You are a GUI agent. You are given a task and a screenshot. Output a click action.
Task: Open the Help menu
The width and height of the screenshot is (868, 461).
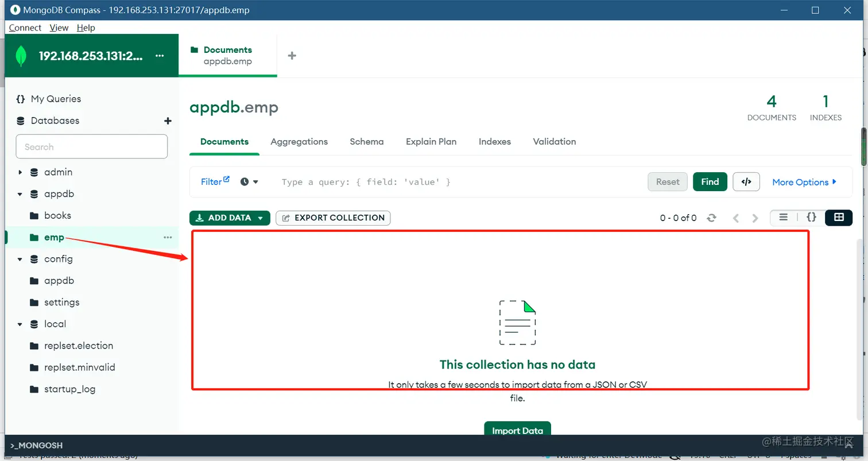coord(86,28)
